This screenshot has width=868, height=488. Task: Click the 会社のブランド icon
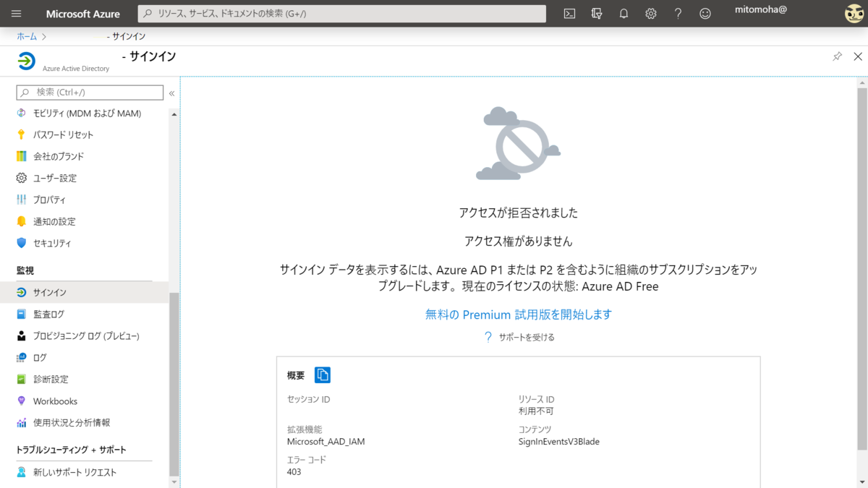(x=22, y=156)
